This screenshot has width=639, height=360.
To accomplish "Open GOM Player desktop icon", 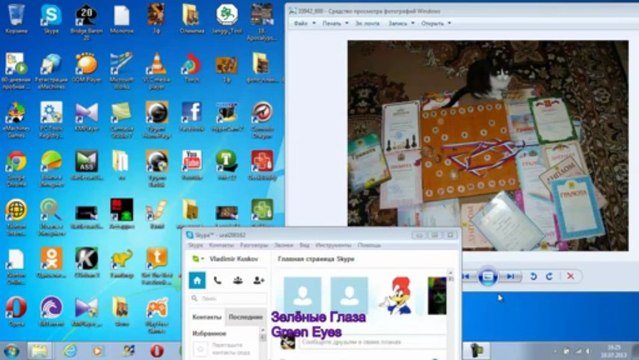I will 86,67.
